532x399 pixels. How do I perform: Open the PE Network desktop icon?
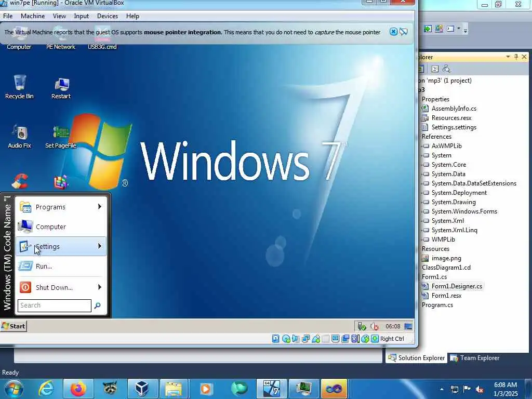pos(61,39)
